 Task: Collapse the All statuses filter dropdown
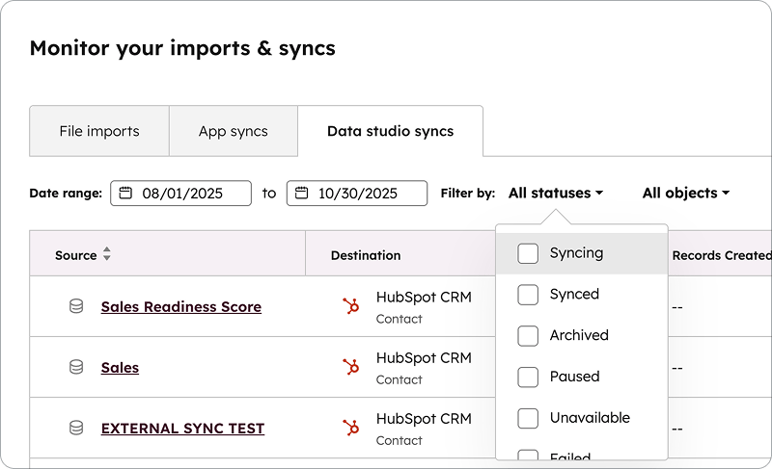coord(556,193)
